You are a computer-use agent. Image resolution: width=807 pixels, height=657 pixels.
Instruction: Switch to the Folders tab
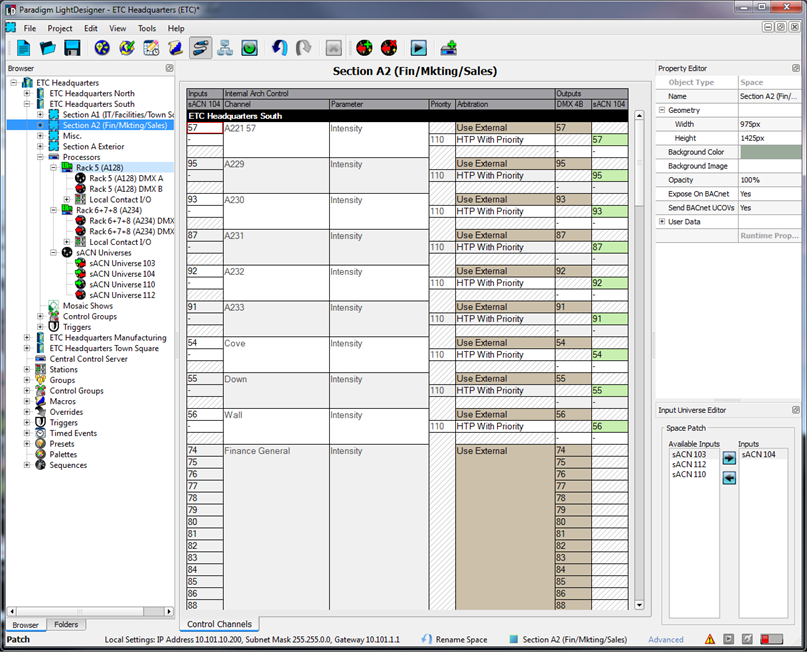coord(66,624)
